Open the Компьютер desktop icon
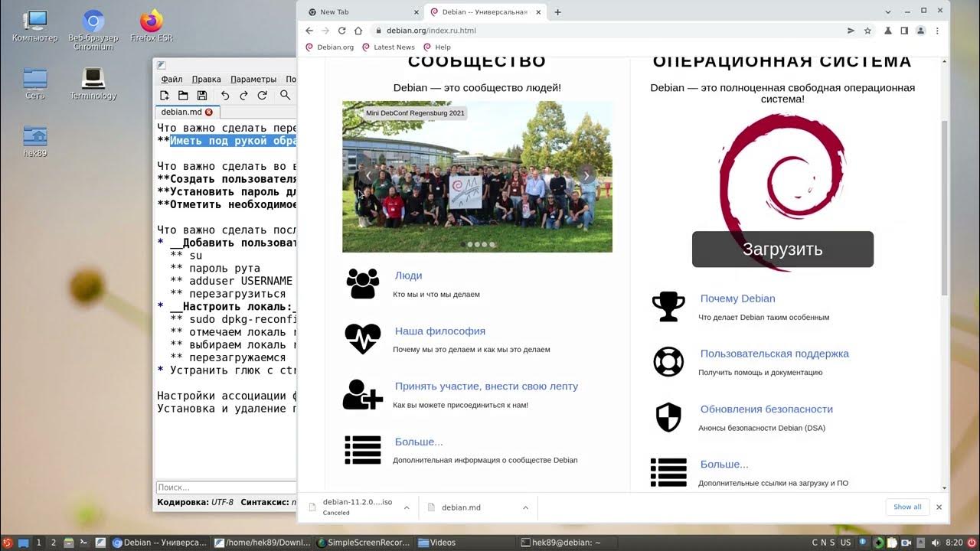 coord(34,27)
